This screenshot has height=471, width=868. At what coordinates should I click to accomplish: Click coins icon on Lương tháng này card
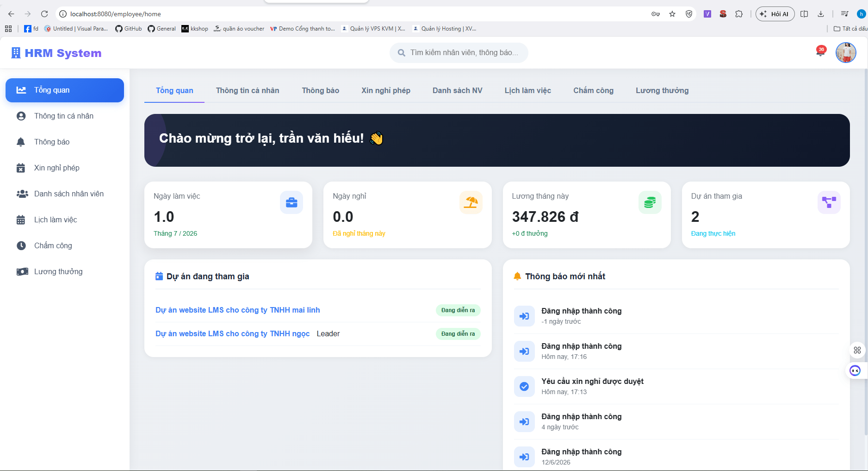pyautogui.click(x=650, y=202)
